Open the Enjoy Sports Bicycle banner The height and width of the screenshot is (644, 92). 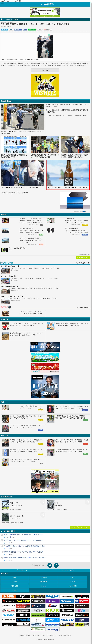point(45,357)
